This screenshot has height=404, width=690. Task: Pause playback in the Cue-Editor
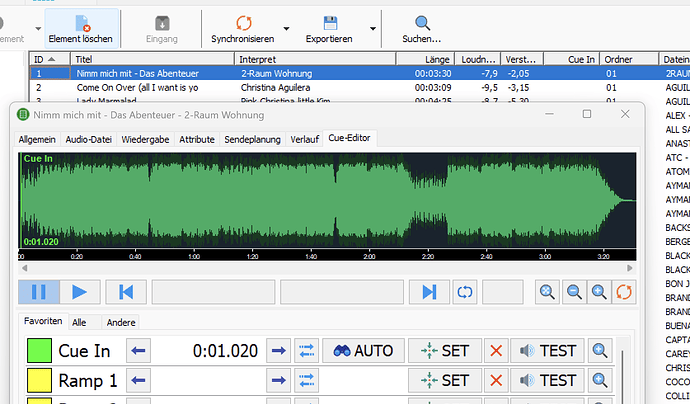point(39,292)
